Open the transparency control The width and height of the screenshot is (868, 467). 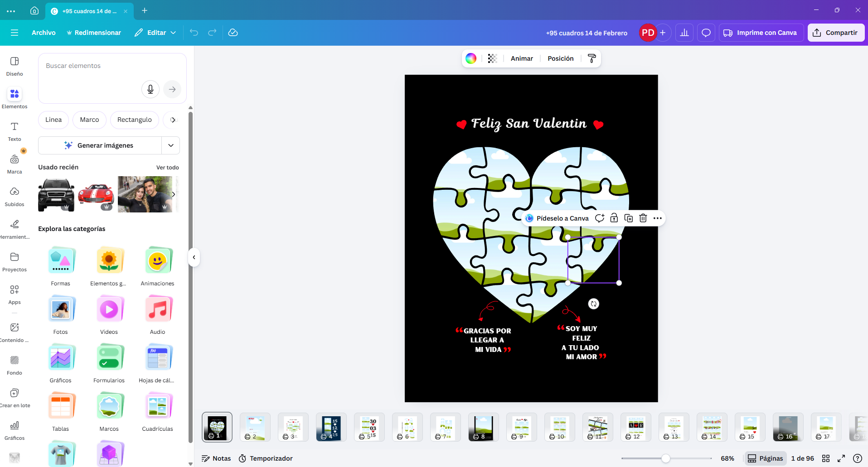click(492, 58)
